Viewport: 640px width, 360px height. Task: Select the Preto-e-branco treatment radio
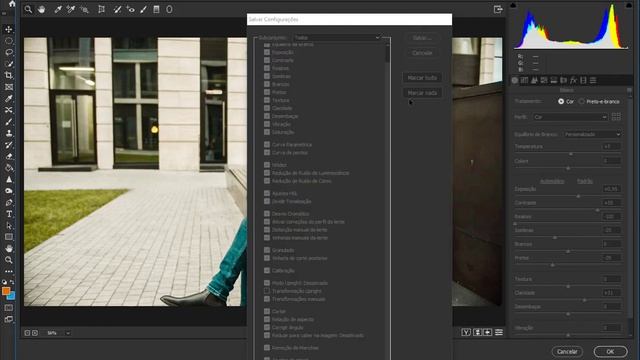582,101
